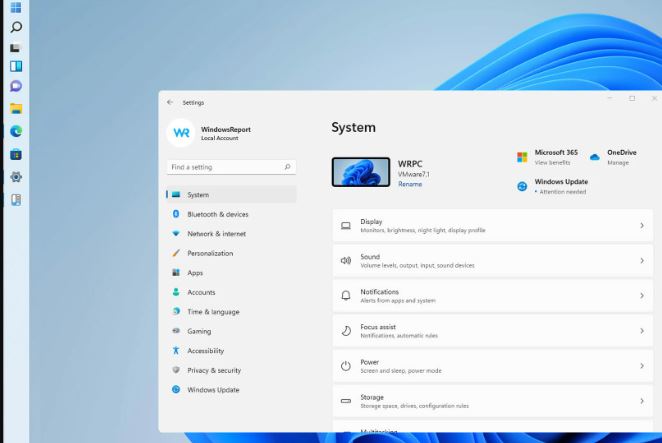Open Task View from taskbar
Image resolution: width=662 pixels, height=443 pixels.
coord(15,48)
